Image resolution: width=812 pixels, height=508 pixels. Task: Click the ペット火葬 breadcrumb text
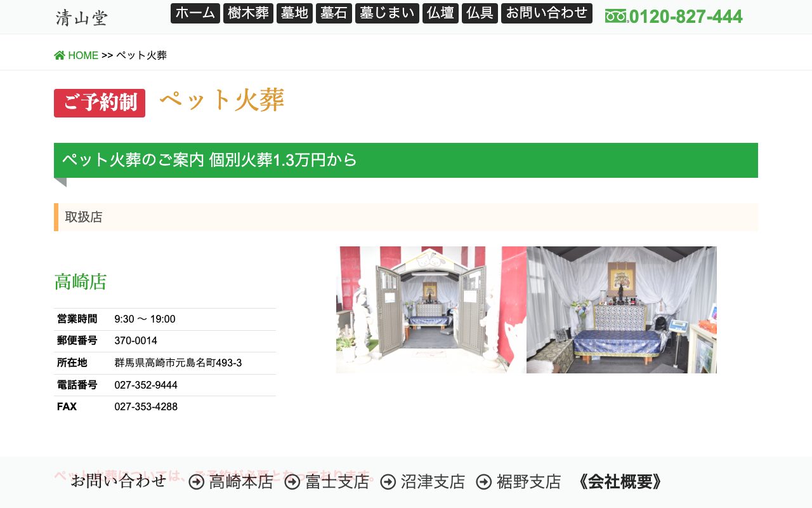click(141, 55)
